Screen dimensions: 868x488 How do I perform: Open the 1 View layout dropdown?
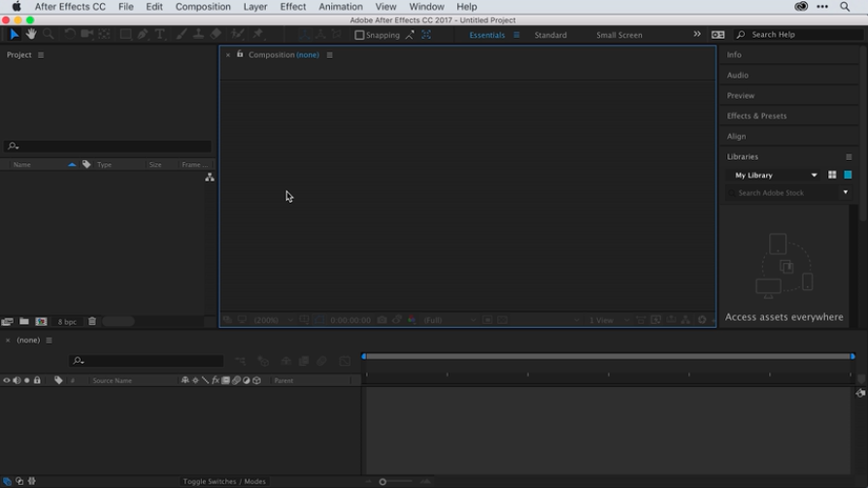(x=609, y=320)
